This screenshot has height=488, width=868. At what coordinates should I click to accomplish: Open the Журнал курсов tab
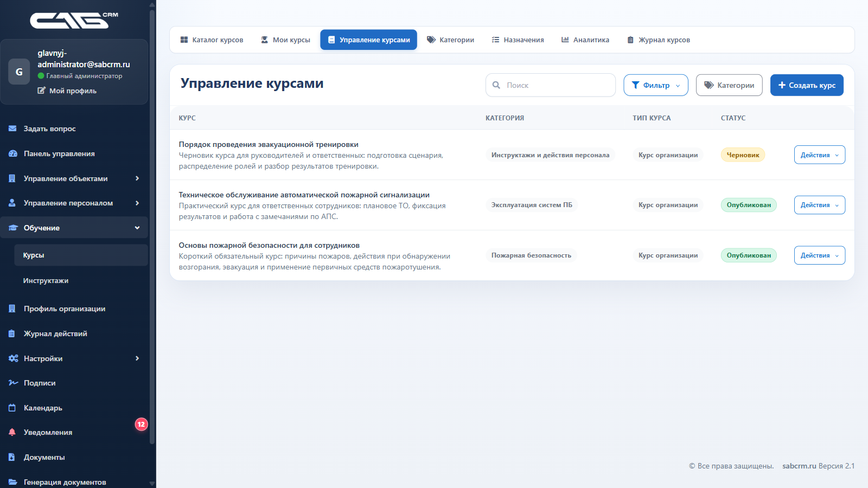659,40
